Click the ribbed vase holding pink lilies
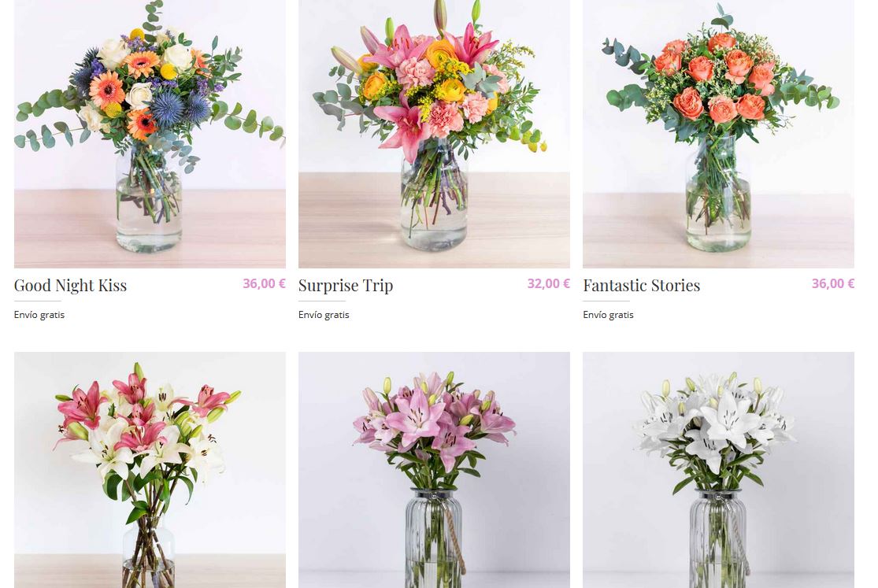Image resolution: width=878 pixels, height=588 pixels. pyautogui.click(x=434, y=538)
